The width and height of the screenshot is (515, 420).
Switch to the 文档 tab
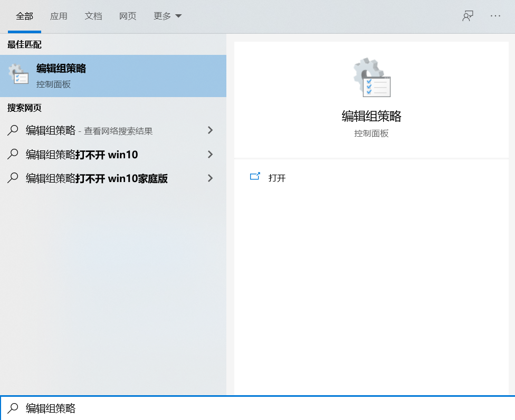pyautogui.click(x=93, y=16)
